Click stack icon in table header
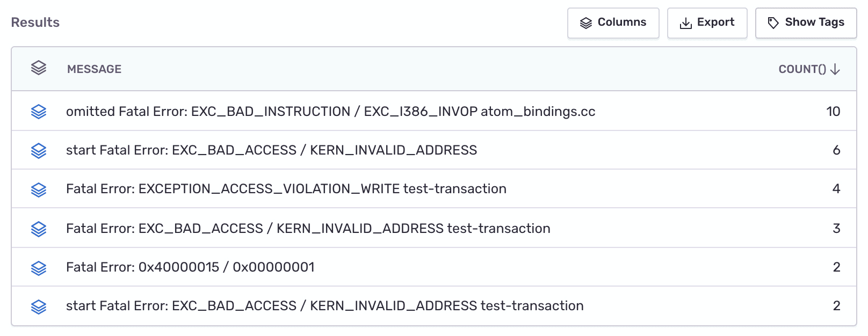Image resolution: width=868 pixels, height=336 pixels. click(39, 68)
